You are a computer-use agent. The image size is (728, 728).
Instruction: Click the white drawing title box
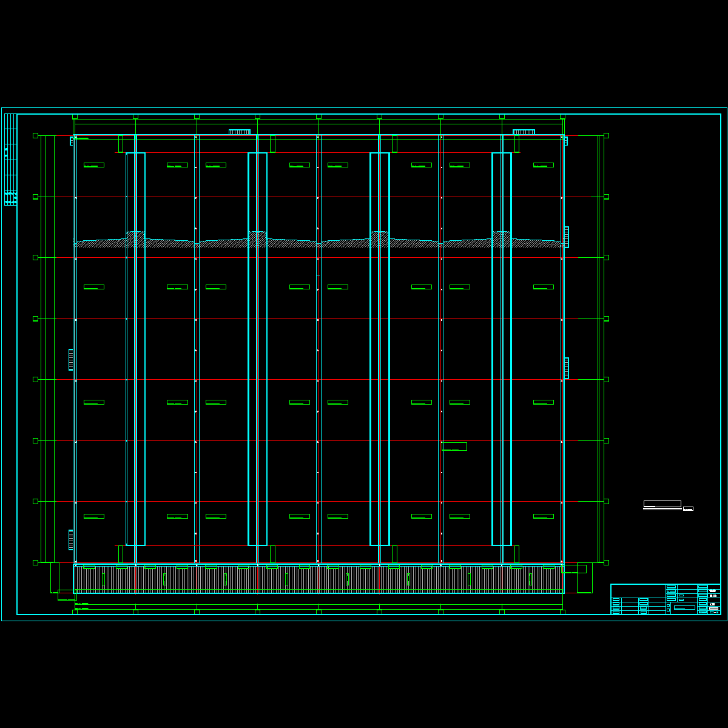[x=662, y=504]
